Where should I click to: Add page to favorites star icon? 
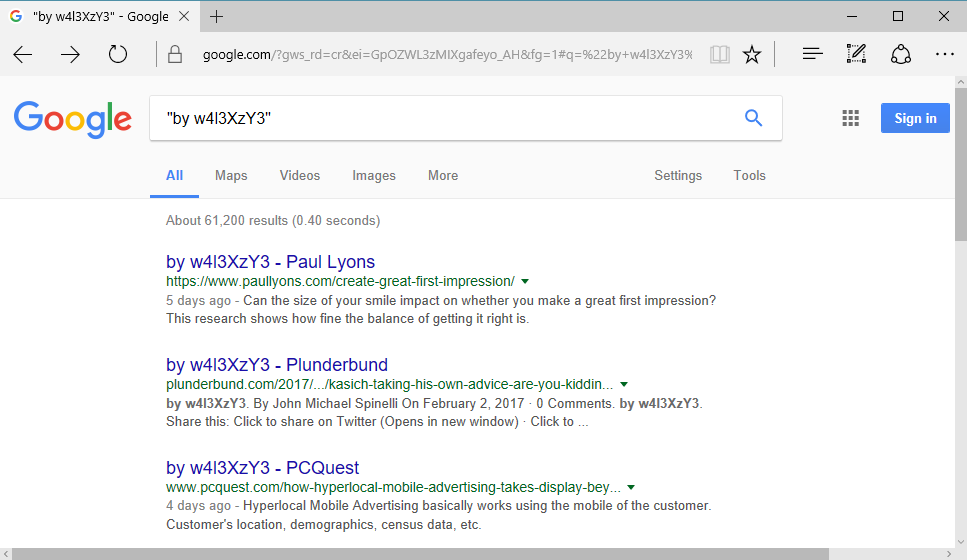(x=752, y=55)
